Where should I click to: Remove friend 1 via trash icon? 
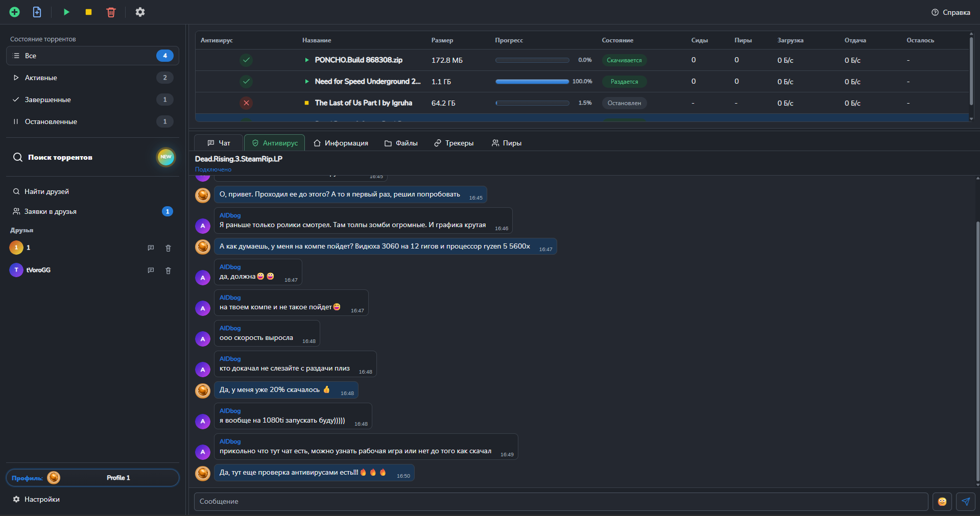(168, 248)
